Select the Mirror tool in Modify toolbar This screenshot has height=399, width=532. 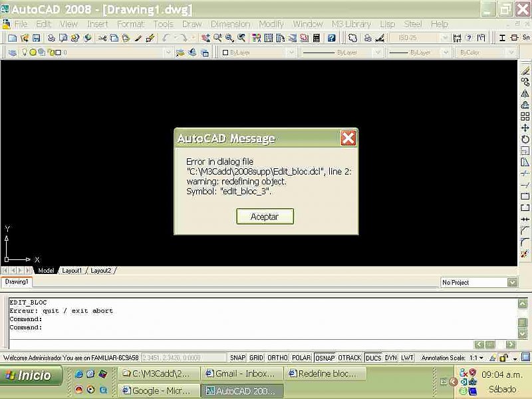click(x=525, y=93)
